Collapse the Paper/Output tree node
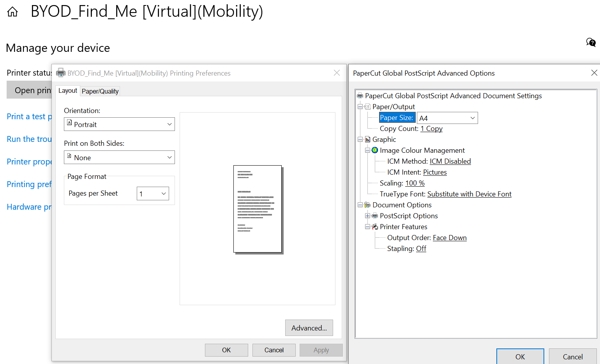Viewport: 600px width, 364px height. tap(360, 107)
